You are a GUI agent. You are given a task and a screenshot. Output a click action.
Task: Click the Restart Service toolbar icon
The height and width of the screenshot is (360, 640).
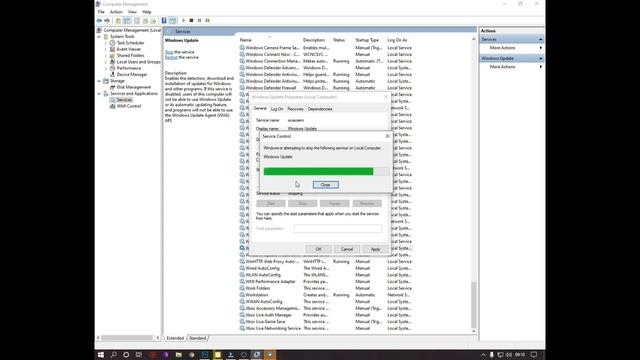(208, 20)
